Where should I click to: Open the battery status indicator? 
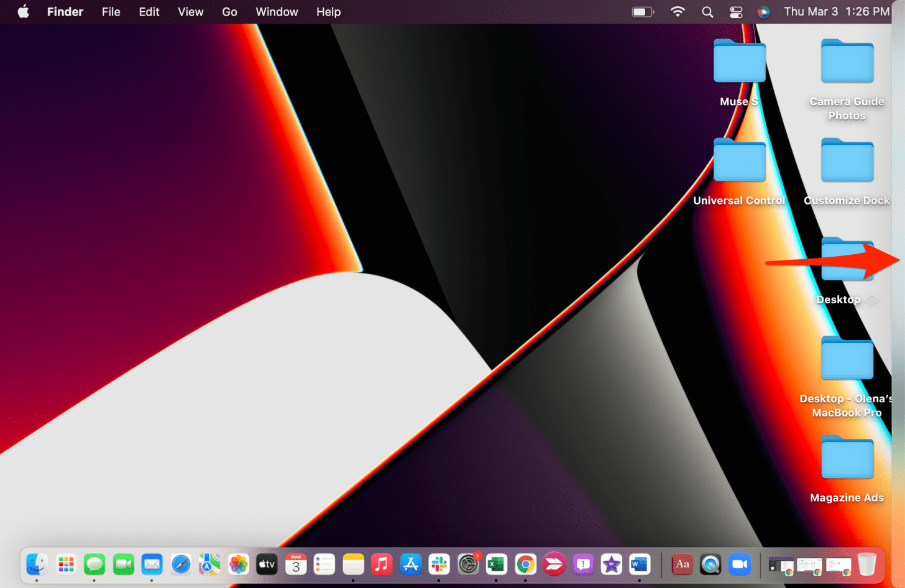click(643, 11)
